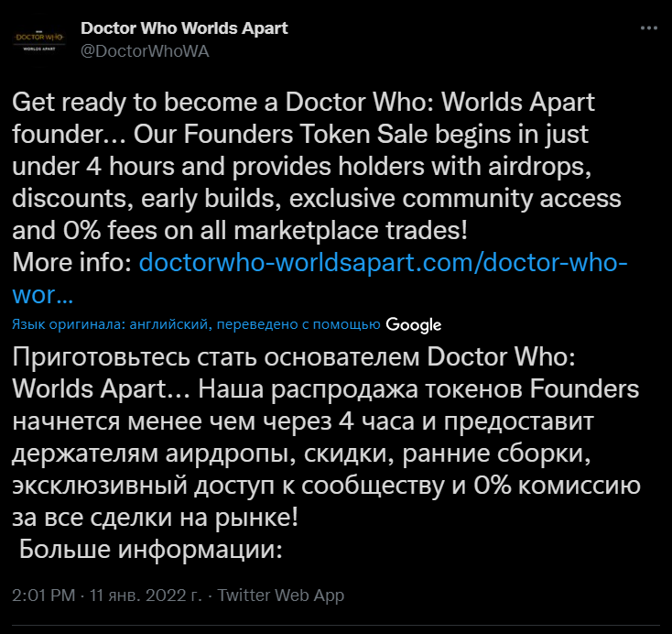
Task: Open the Doctor Who Worlds Apart profile name
Action: pos(184,28)
